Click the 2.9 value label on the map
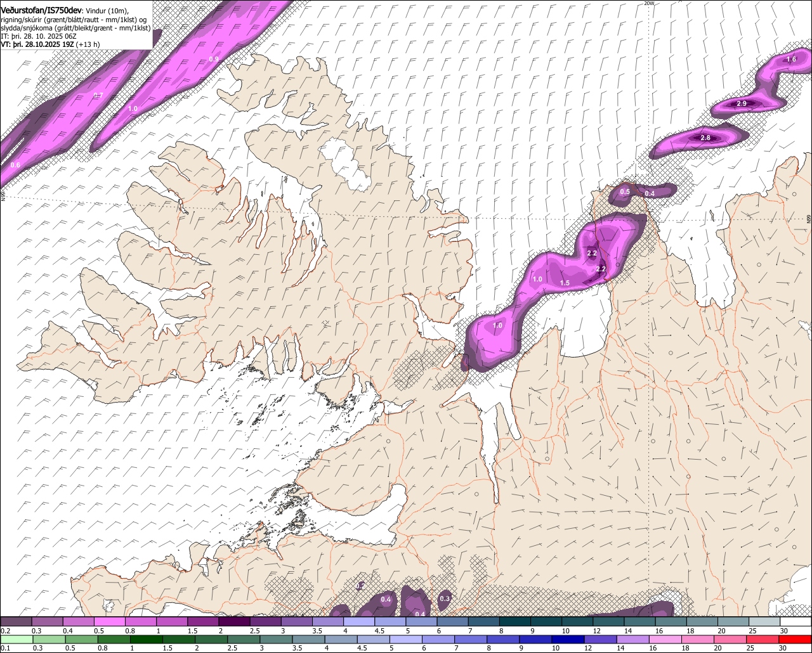The width and height of the screenshot is (812, 653). [742, 103]
